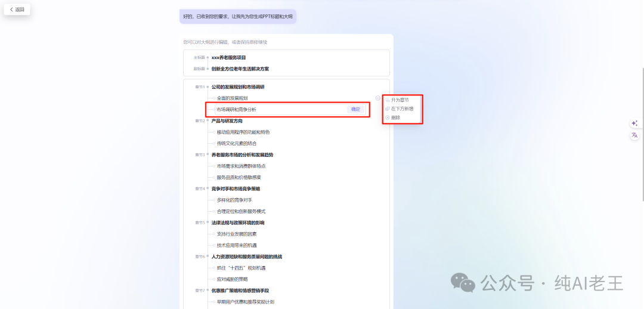The height and width of the screenshot is (309, 644).
Task: Select chapter 人力资源短缺和服务质量问题的挑战
Action: click(247, 257)
